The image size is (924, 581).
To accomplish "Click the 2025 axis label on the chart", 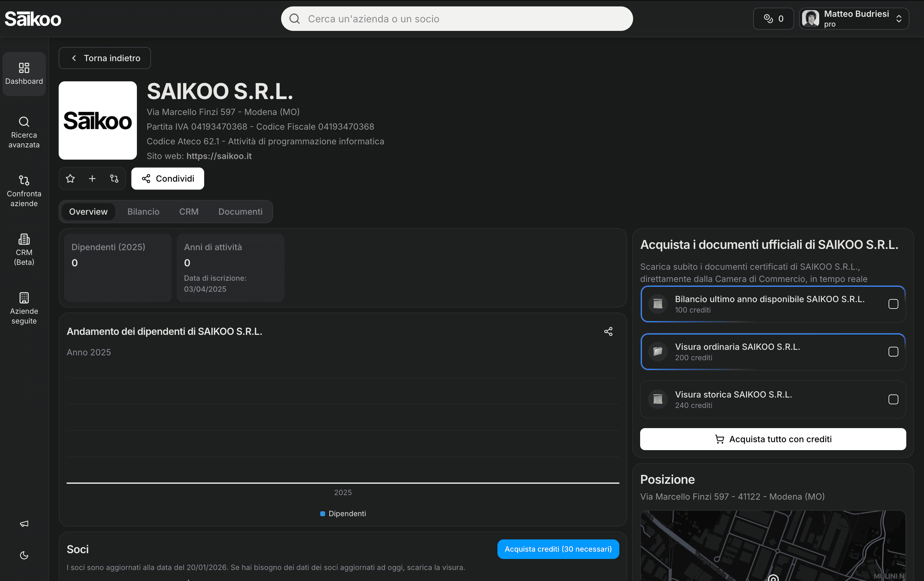I will [343, 493].
